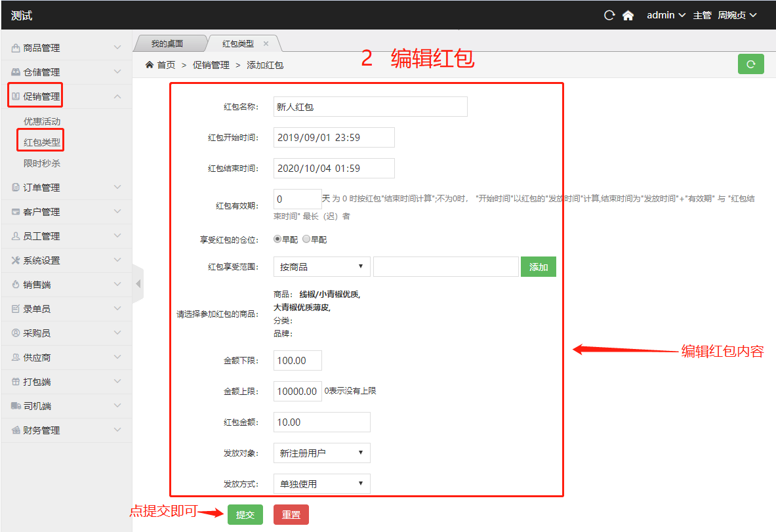
Task: Open 限时秒杀 in the sidebar
Action: coord(42,163)
